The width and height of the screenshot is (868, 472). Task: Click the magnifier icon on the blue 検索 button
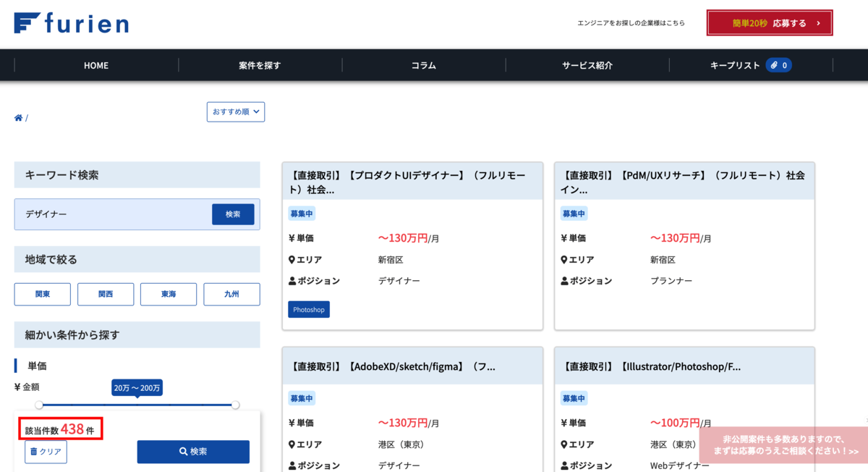184,452
